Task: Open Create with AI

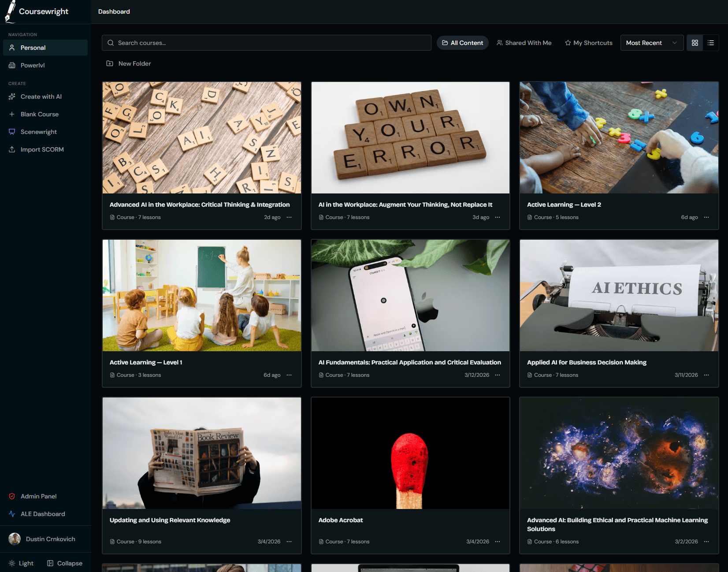Action: 41,97
